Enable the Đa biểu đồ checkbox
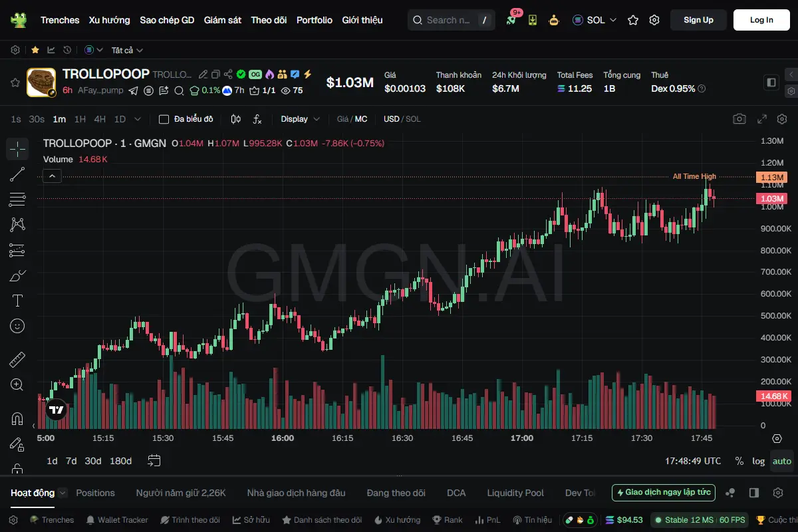798x532 pixels. (x=164, y=119)
